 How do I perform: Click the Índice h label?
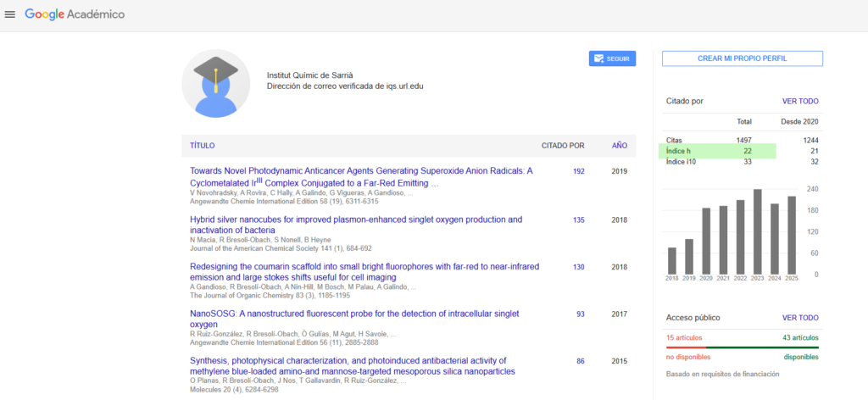point(681,151)
